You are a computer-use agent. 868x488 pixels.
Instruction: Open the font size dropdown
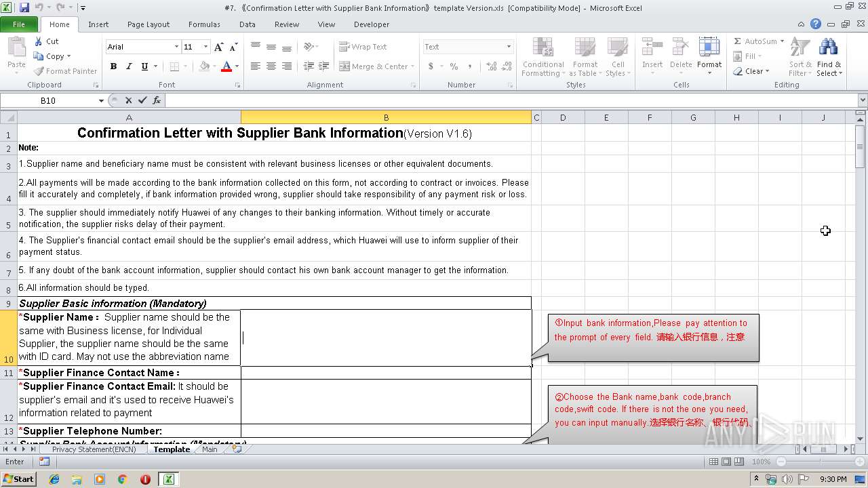tap(205, 47)
